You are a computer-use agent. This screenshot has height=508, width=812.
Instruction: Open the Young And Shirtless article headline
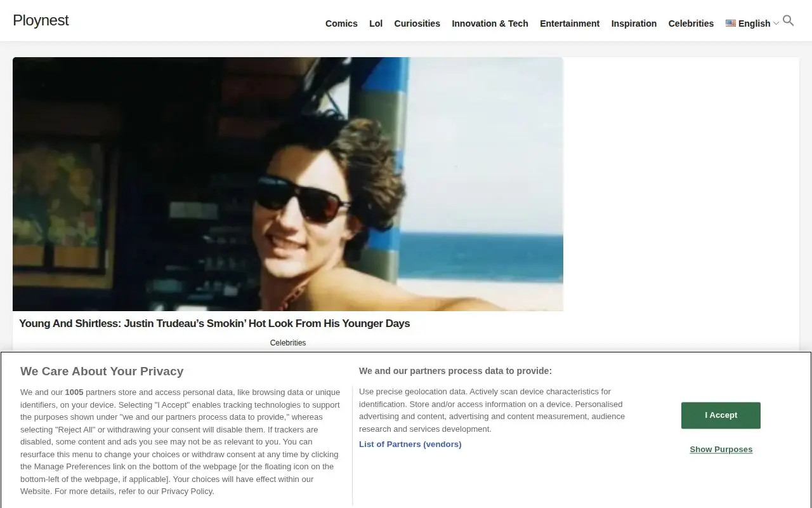(214, 323)
